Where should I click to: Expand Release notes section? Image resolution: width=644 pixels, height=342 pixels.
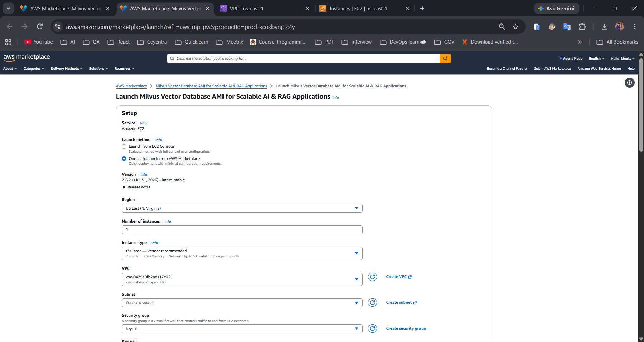(x=136, y=187)
